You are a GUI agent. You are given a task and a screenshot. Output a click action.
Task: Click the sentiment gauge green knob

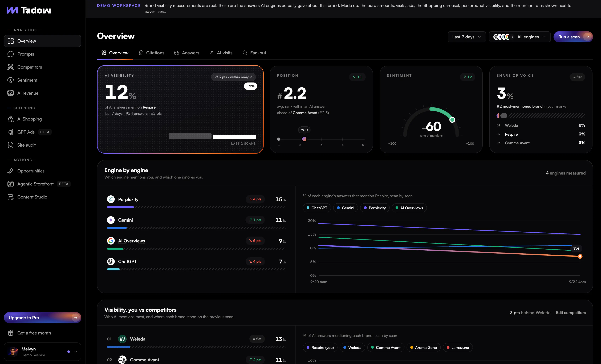[452, 120]
